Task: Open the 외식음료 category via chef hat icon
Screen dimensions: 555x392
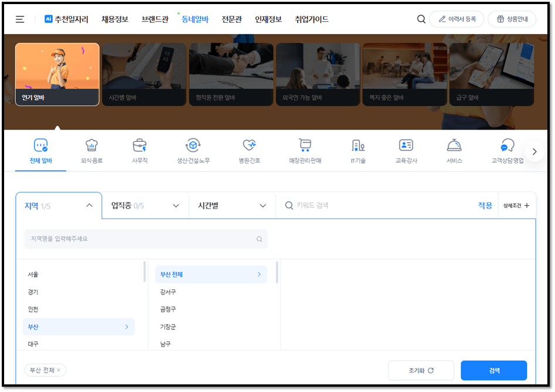Action: (91, 148)
